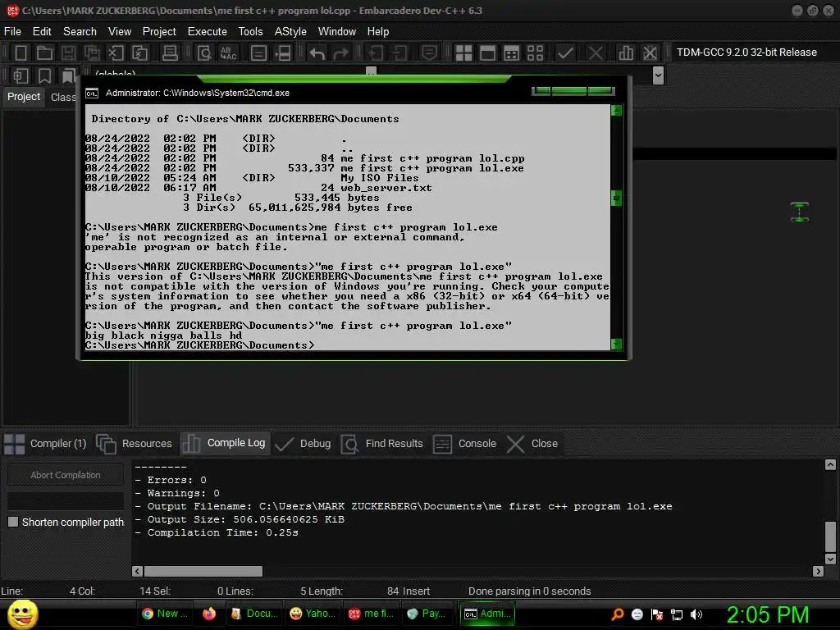Image resolution: width=840 pixels, height=630 pixels.
Task: Click the Insert snippet icon in second toolbar row
Action: [21, 75]
